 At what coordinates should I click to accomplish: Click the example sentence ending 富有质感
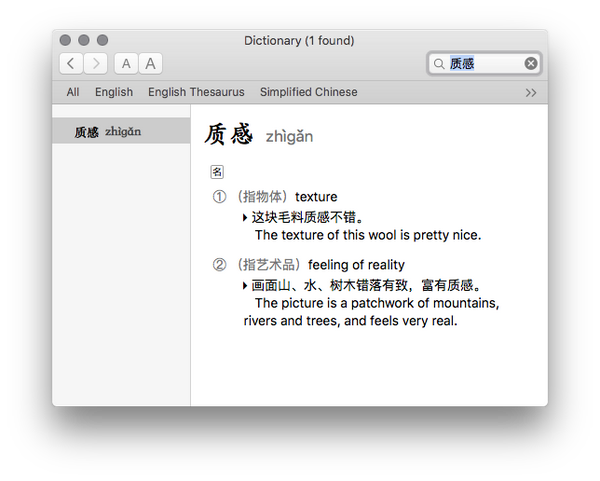366,285
